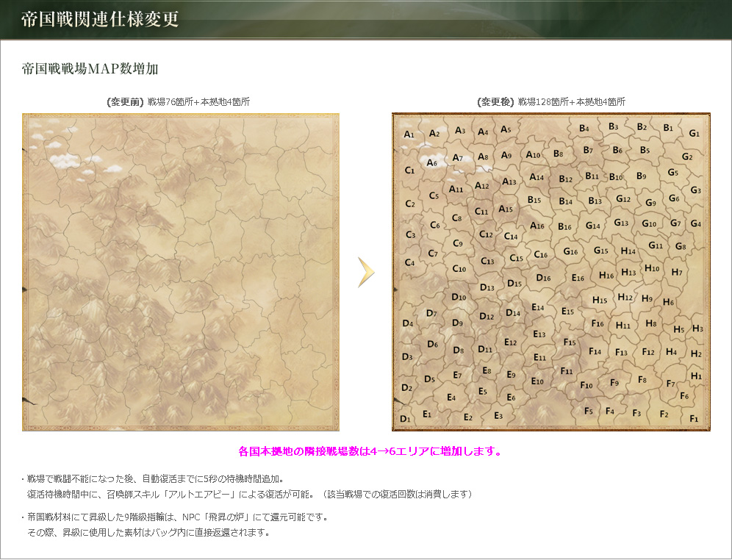Screen dimensions: 732x560
Task: Select territory E16 on the map
Action: point(578,278)
